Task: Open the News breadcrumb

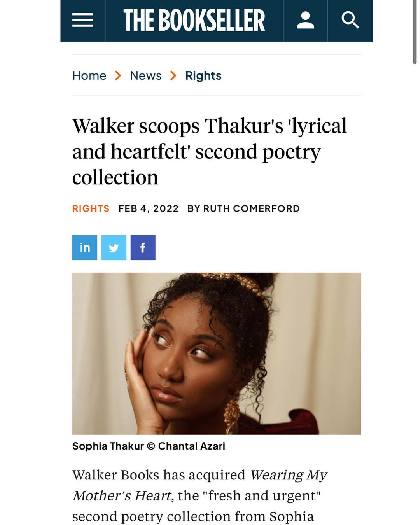Action: click(146, 75)
